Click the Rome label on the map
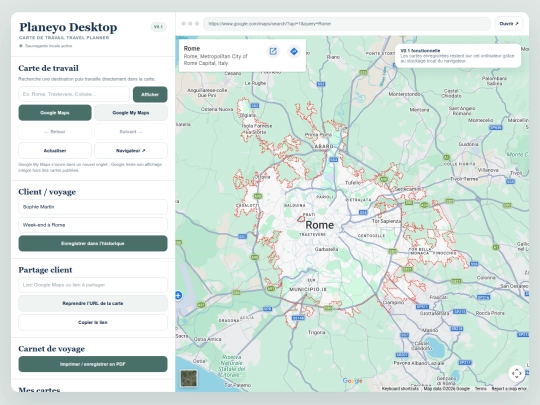 pyautogui.click(x=320, y=225)
